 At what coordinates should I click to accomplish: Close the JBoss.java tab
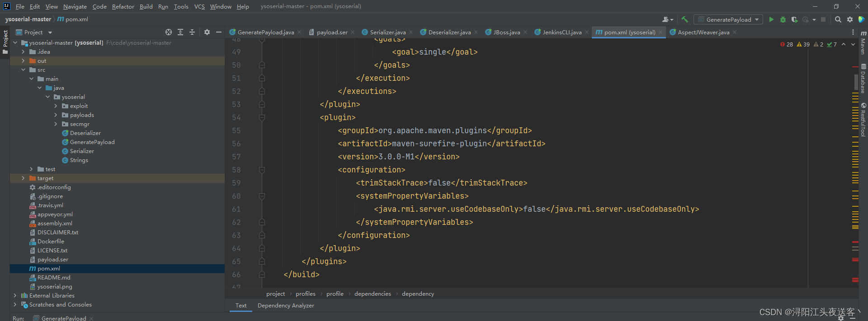pos(525,32)
